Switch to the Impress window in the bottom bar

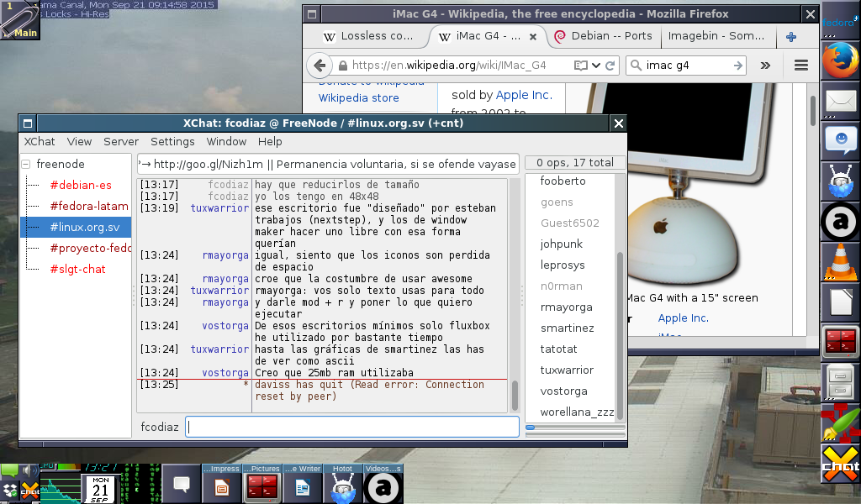pos(221,483)
